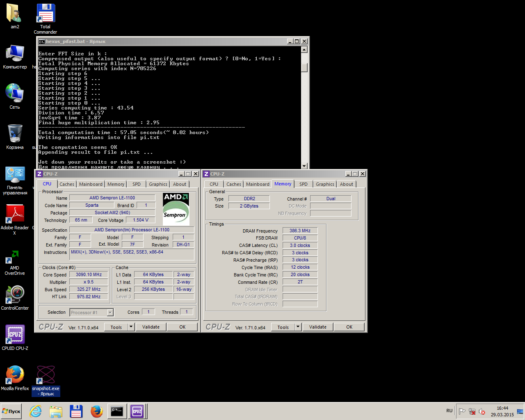Viewport: 525px width, 420px height.
Task: Click the Core Speed 3090.10 MHz value
Action: 89,274
